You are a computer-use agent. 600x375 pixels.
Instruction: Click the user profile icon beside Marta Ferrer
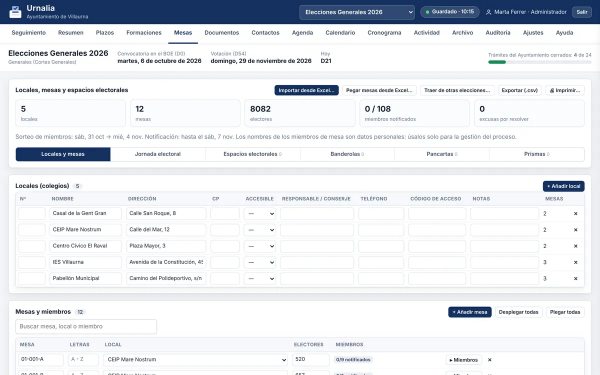click(x=489, y=12)
